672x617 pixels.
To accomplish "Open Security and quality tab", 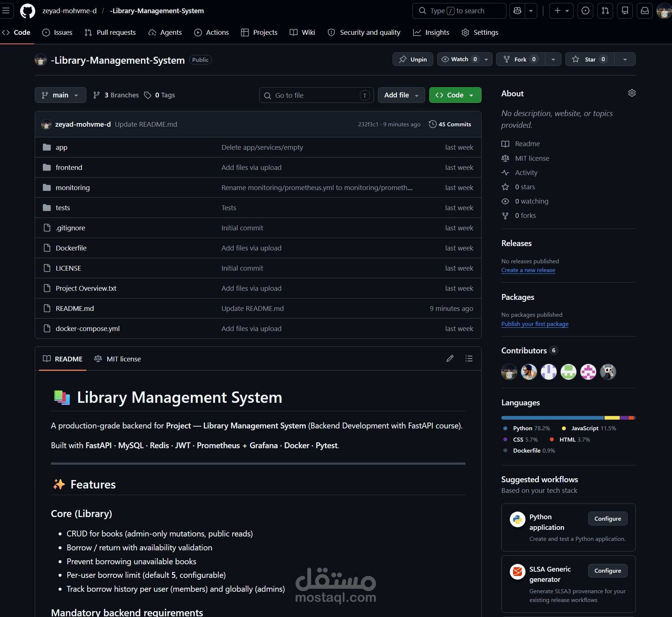I will pyautogui.click(x=364, y=32).
